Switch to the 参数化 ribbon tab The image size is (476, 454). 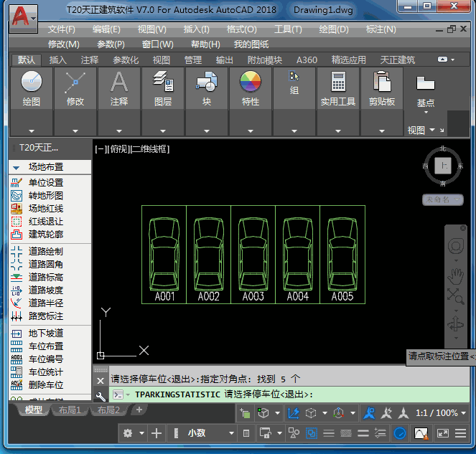click(126, 60)
